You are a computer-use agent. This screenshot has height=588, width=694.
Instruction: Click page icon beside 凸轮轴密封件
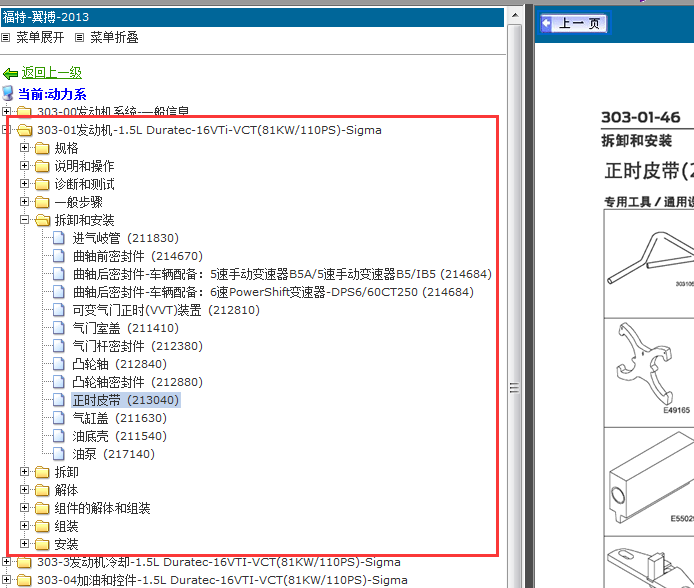pyautogui.click(x=58, y=382)
